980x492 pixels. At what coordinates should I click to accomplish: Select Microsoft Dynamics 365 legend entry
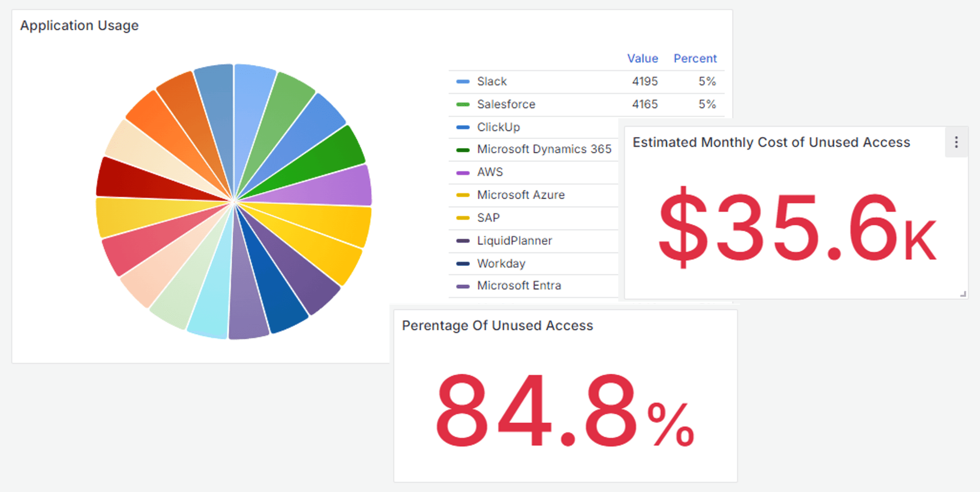[x=544, y=149]
